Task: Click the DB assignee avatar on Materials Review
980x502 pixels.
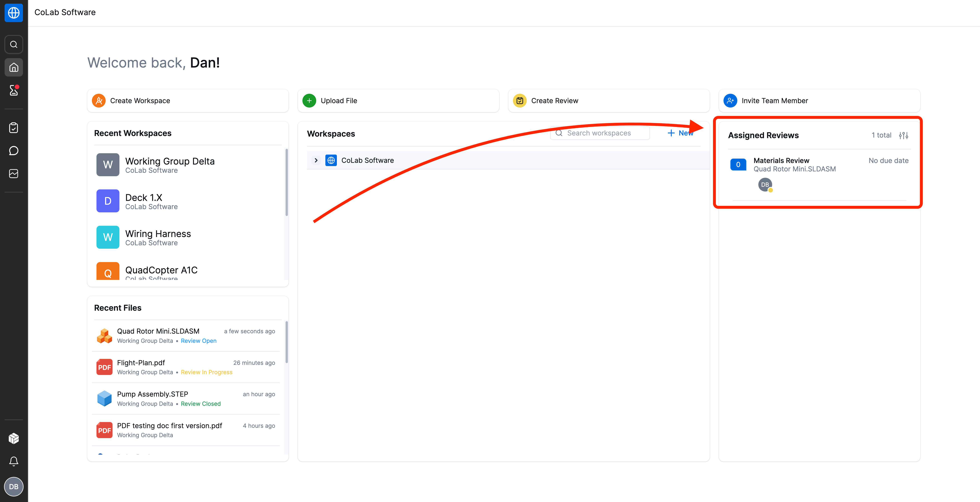Action: [x=765, y=185]
